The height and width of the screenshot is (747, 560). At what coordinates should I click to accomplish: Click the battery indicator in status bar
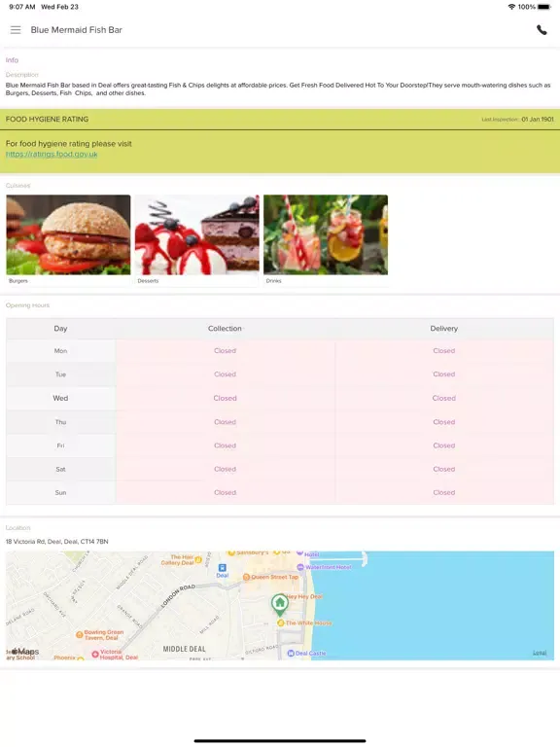tap(544, 7)
